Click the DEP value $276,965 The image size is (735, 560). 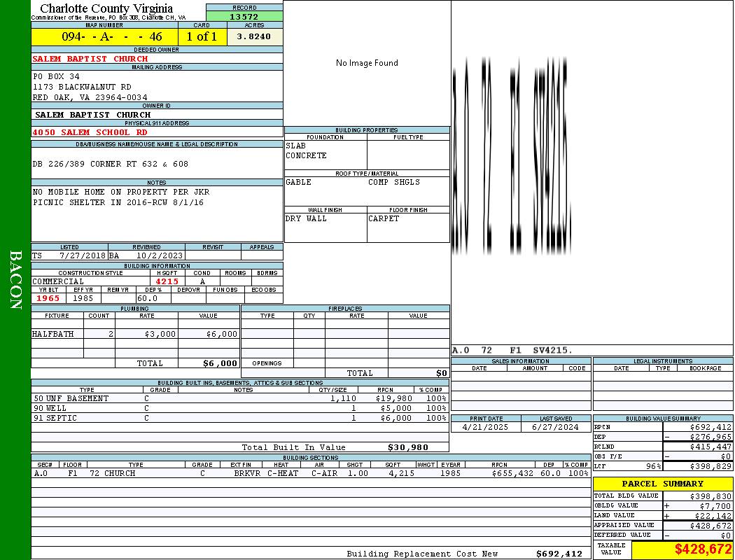tap(710, 437)
